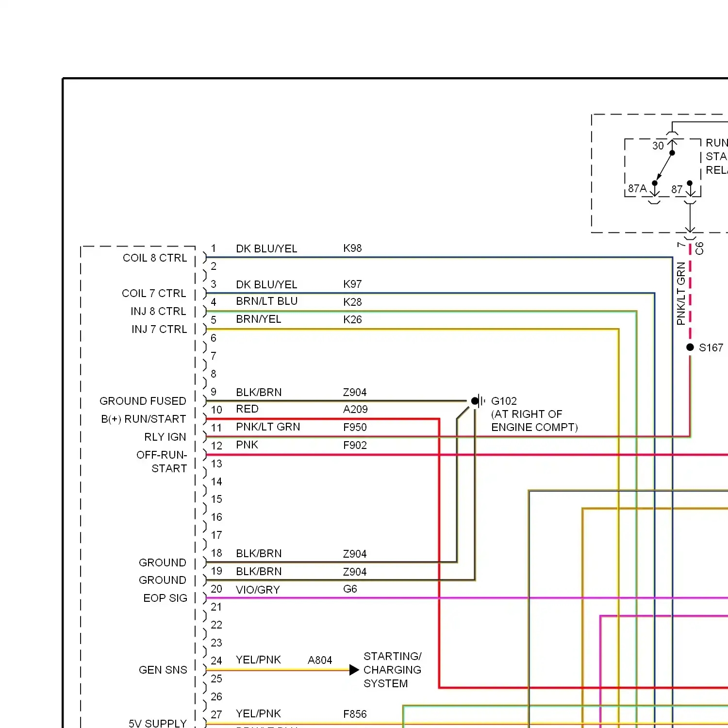Click pin number 20
Viewport: 728px width, 728px height.
[x=216, y=589]
